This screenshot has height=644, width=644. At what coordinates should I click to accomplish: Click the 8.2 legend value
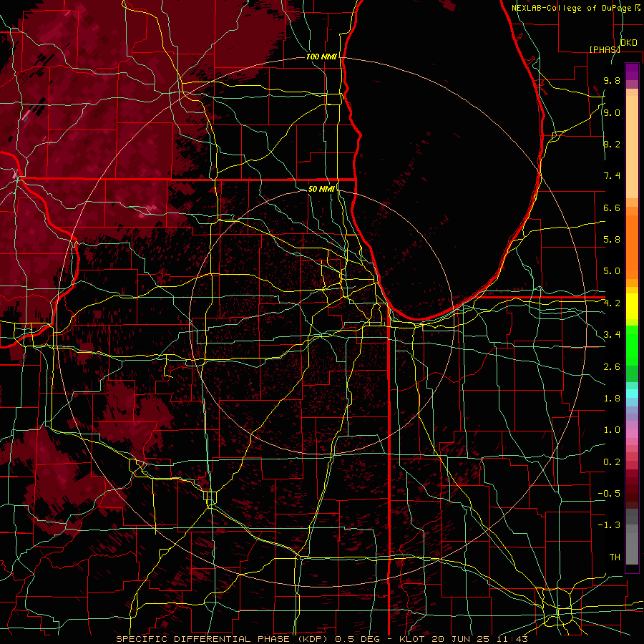[x=612, y=144]
